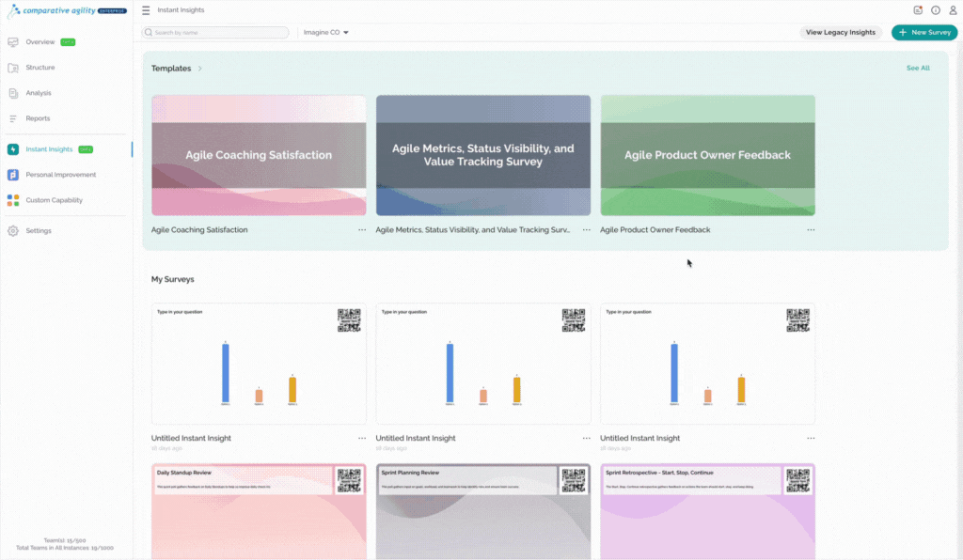This screenshot has width=963, height=560.
Task: Open the notifications icon in header
Action: (x=918, y=9)
